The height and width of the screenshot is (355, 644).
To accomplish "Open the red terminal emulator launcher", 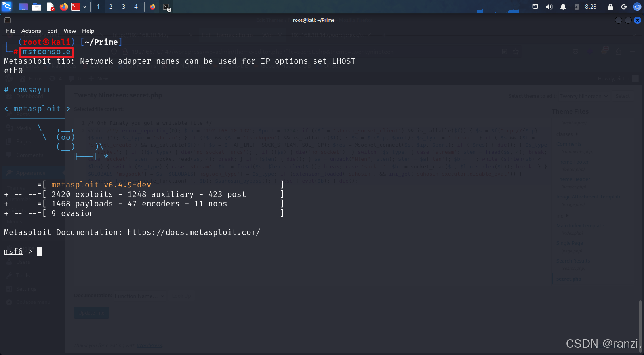I will 76,6.
